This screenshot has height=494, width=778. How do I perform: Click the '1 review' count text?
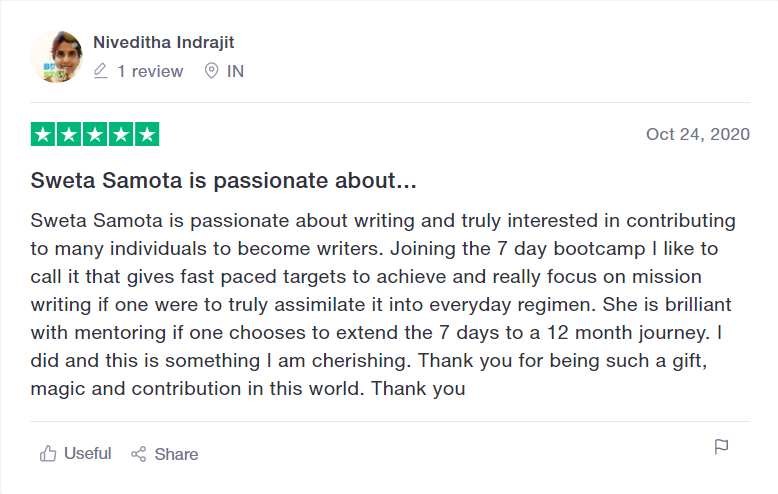(150, 71)
